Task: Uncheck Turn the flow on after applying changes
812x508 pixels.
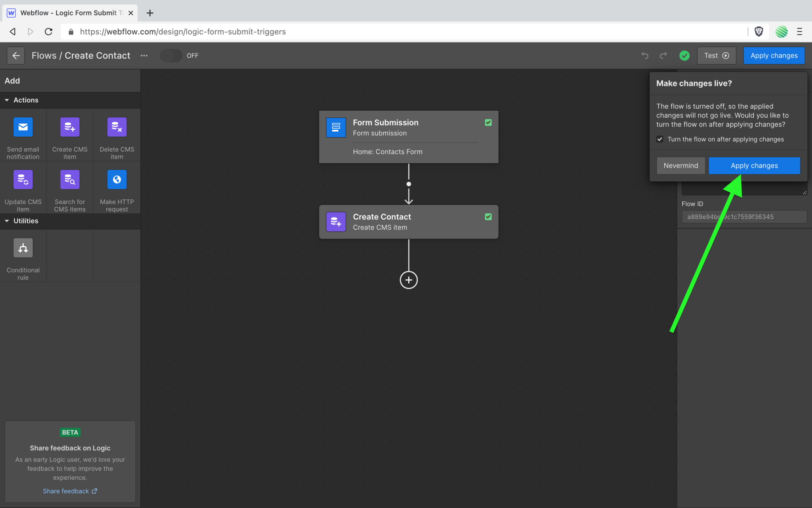Action: (660, 139)
